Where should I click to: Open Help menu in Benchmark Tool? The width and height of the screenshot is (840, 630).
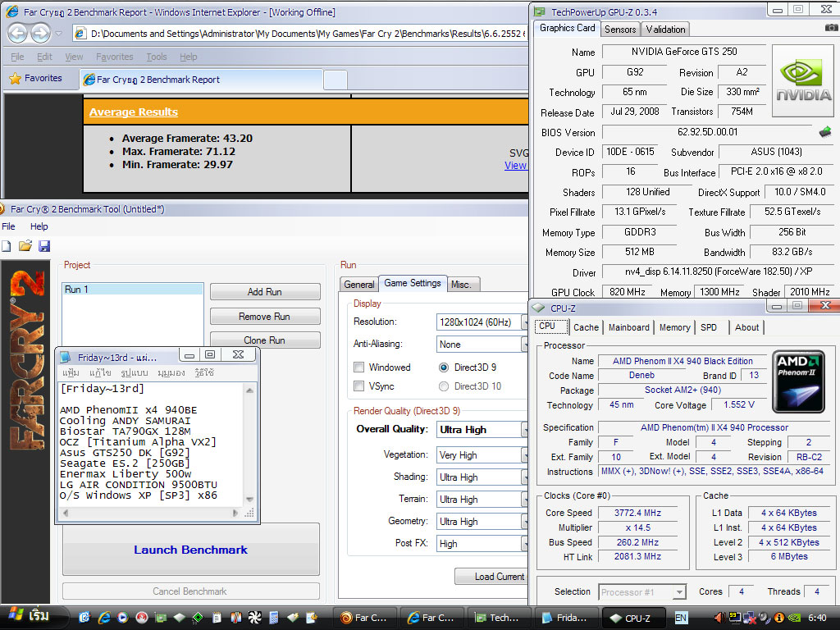point(39,226)
